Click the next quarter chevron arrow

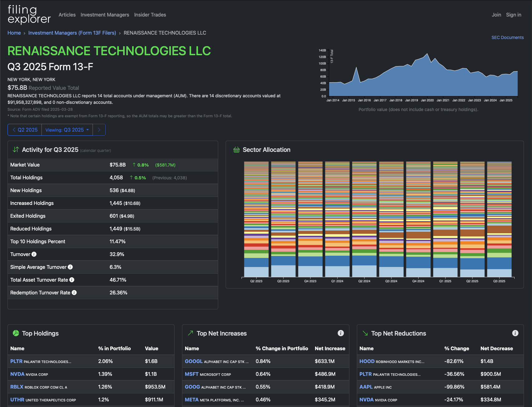[99, 130]
